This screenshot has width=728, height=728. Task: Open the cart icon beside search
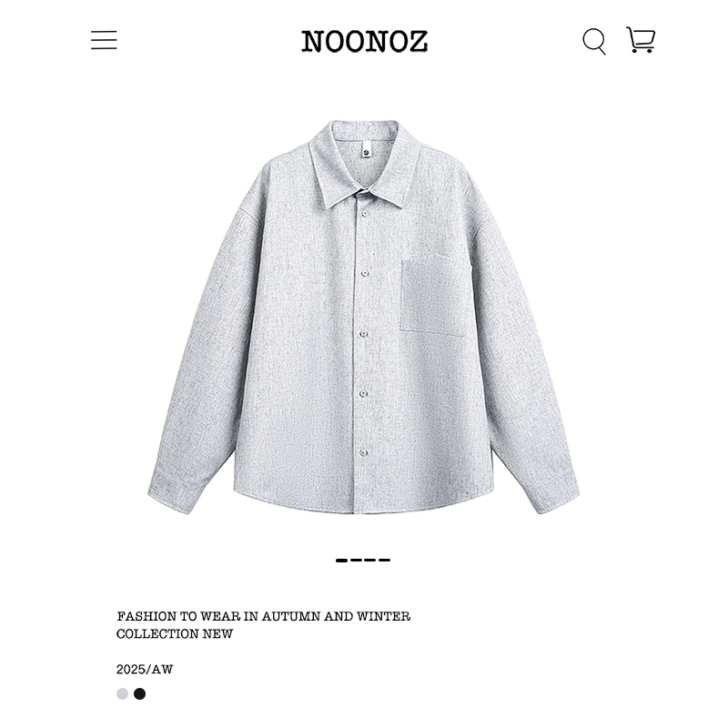641,39
